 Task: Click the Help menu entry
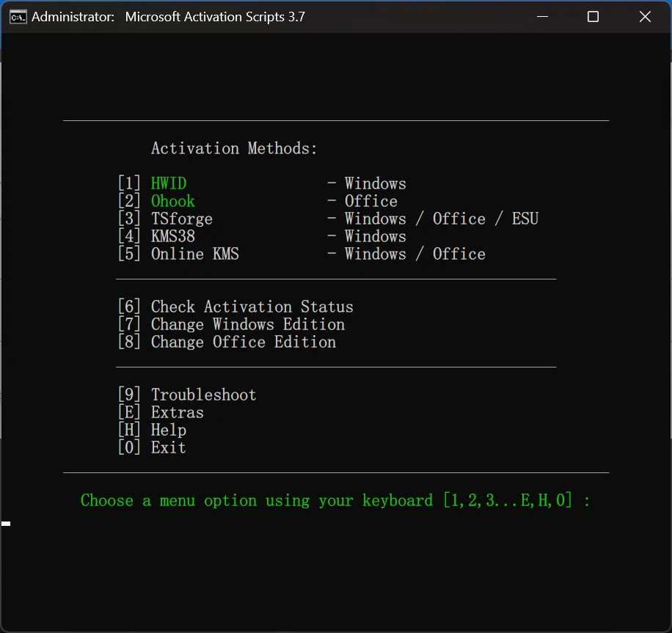pyautogui.click(x=169, y=430)
